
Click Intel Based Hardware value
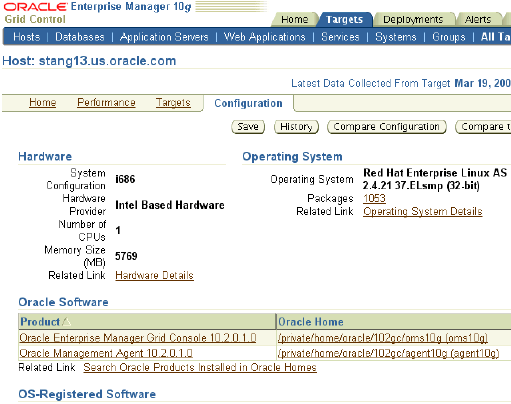click(170, 205)
